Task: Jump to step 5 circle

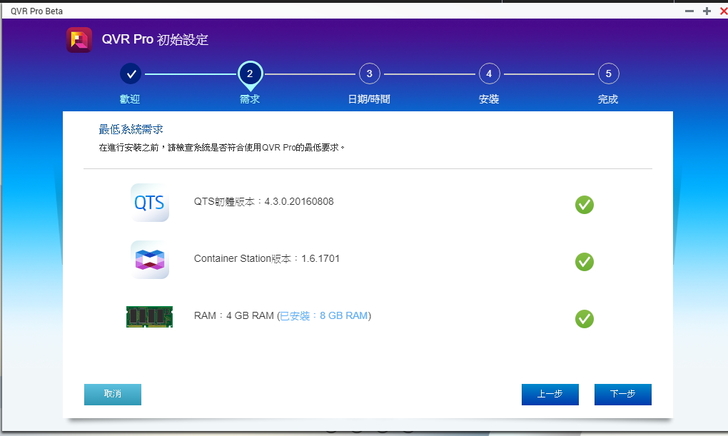Action: 608,74
